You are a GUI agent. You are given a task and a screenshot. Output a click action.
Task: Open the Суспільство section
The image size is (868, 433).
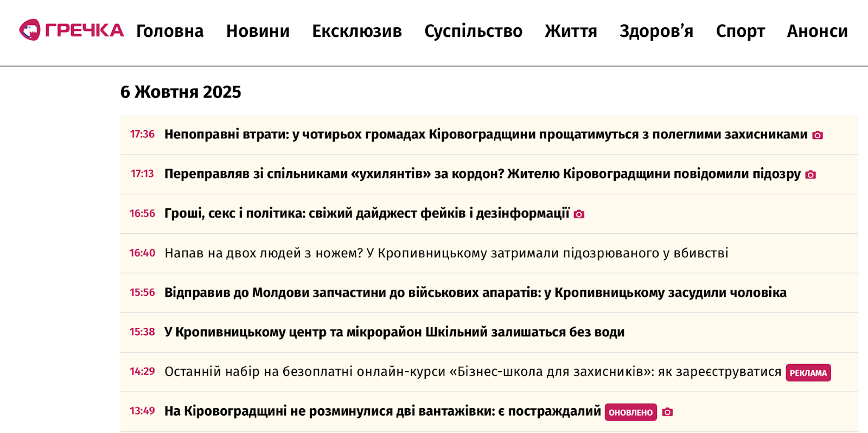(473, 31)
